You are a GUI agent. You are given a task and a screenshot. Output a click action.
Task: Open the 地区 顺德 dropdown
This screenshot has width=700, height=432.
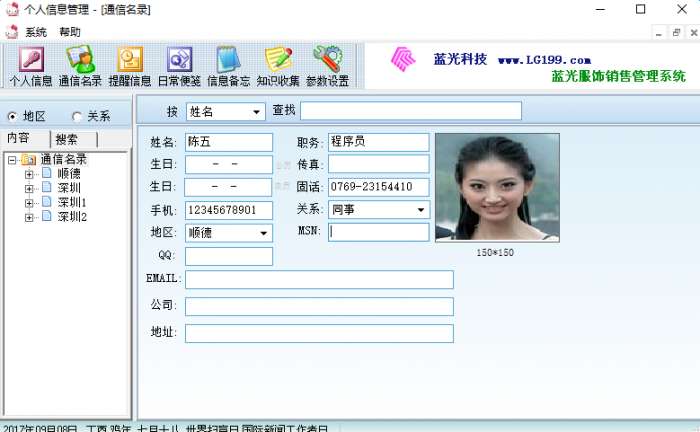coord(263,233)
